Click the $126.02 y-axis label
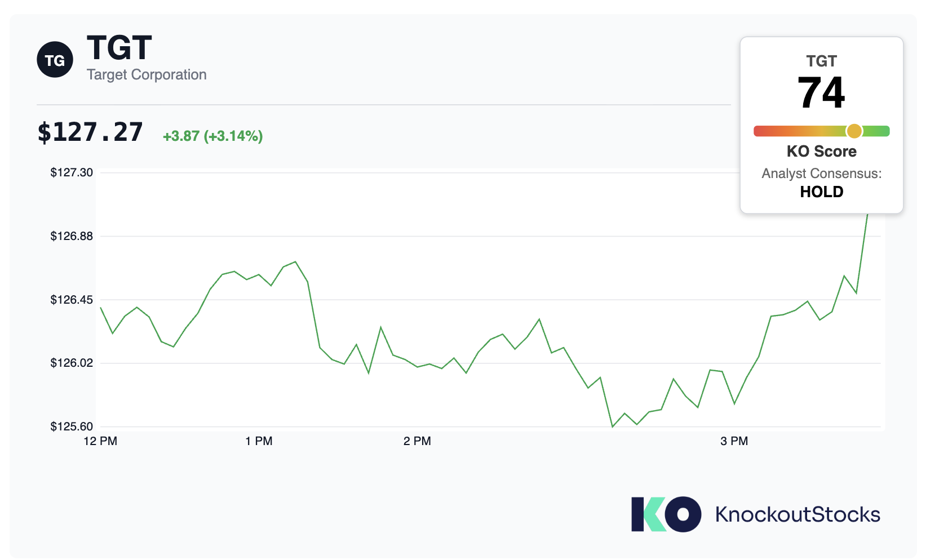939x560 pixels. pos(72,363)
